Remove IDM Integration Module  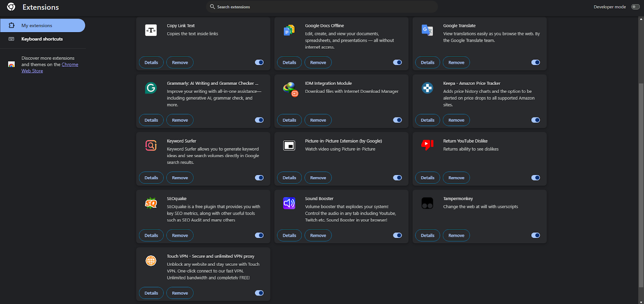[x=318, y=120]
